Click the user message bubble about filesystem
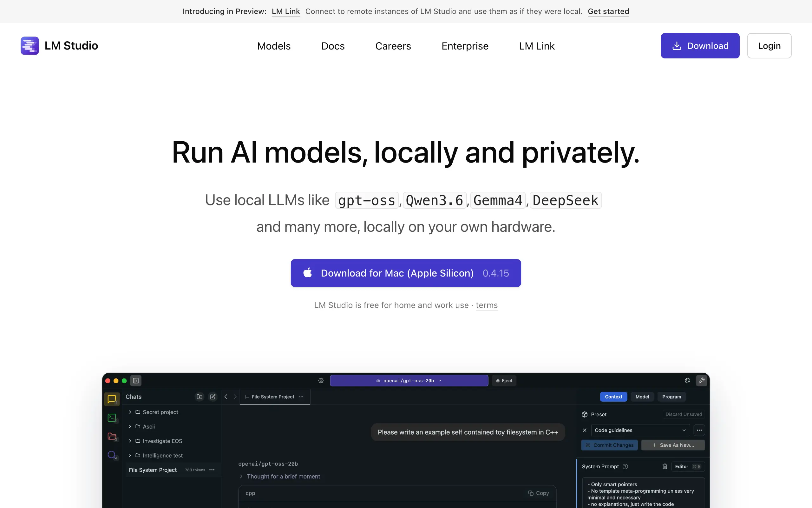812x508 pixels. [x=468, y=432]
